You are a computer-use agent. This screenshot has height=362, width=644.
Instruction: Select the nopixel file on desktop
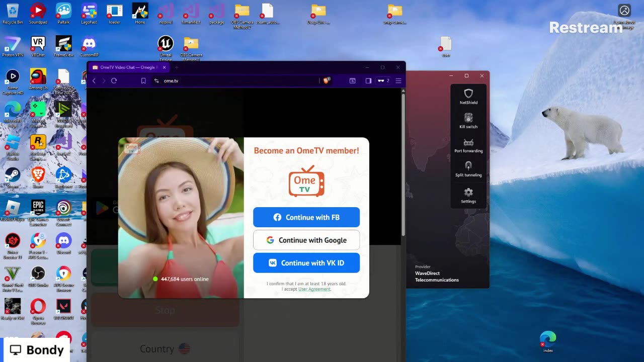pos(166,14)
